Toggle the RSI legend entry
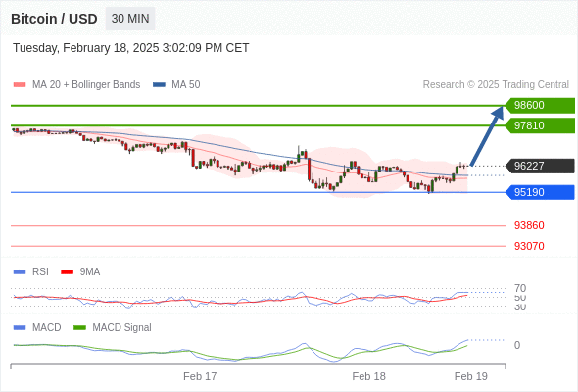Viewport: 578px width, 392px height. click(31, 271)
